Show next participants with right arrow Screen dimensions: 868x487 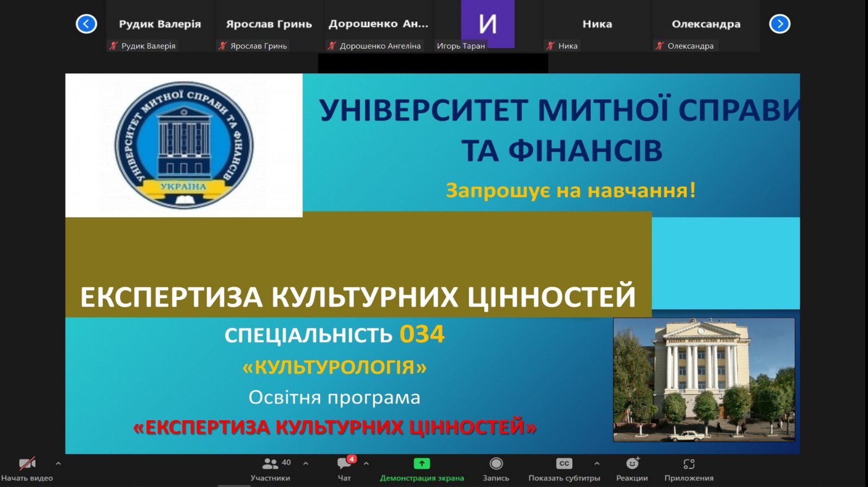(780, 24)
